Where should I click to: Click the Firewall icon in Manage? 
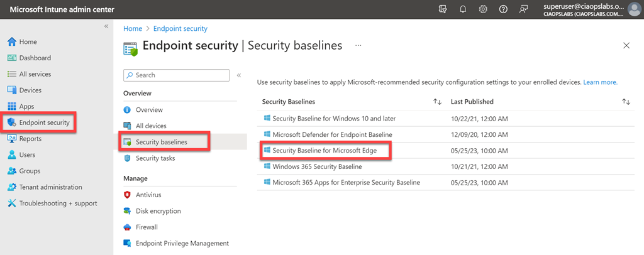[128, 227]
